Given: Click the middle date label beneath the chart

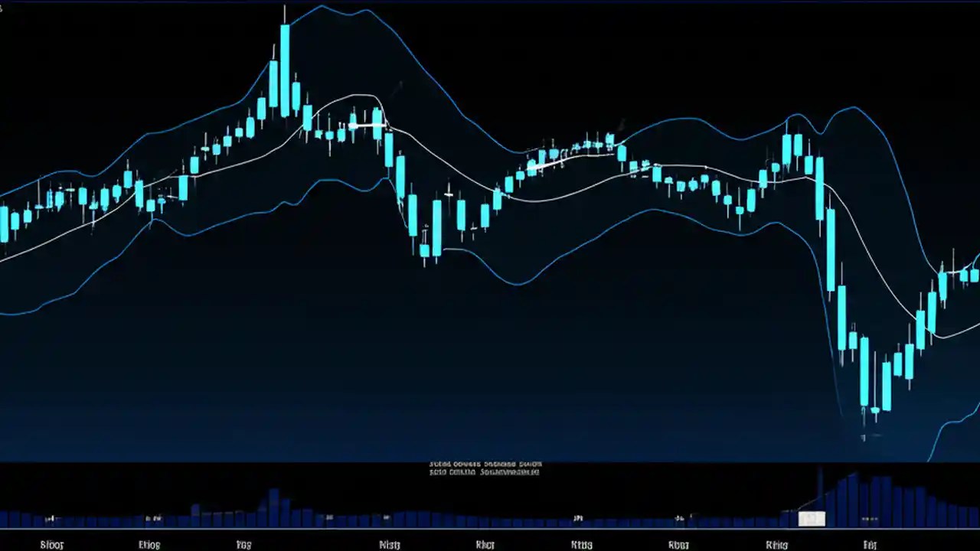Looking at the screenshot, I should 484,544.
